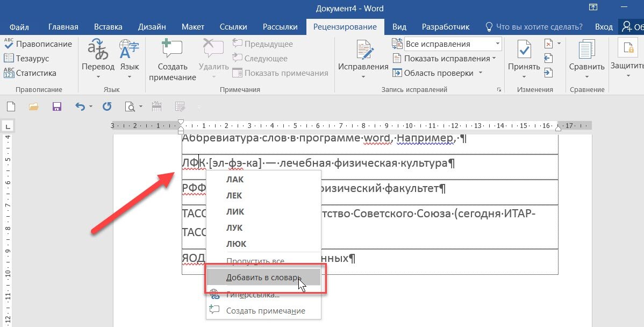Switch to the Разработчик tab
The image size is (644, 327).
(x=446, y=27)
